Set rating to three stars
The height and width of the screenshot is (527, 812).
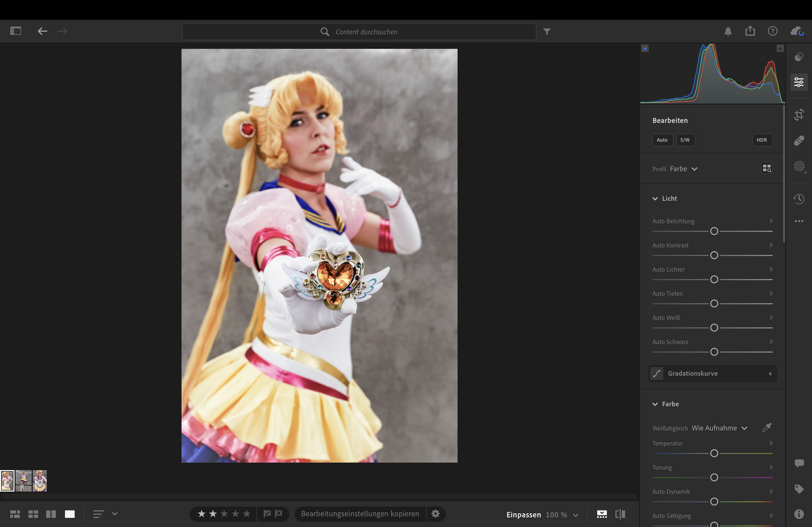tap(224, 514)
